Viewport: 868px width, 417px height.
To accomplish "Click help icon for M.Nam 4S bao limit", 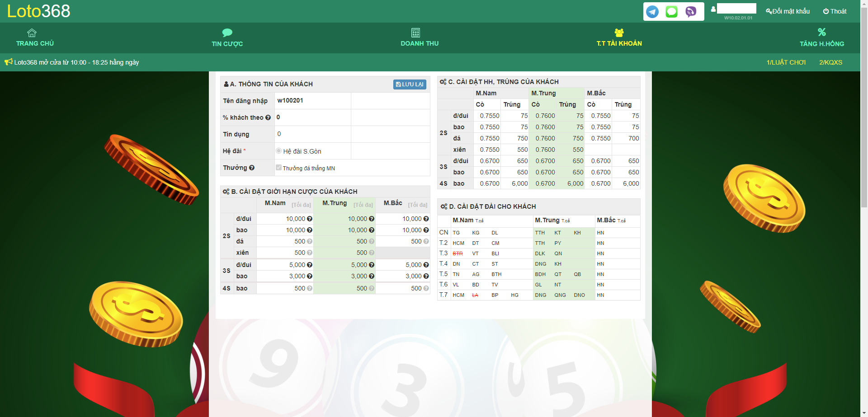I will [x=310, y=288].
